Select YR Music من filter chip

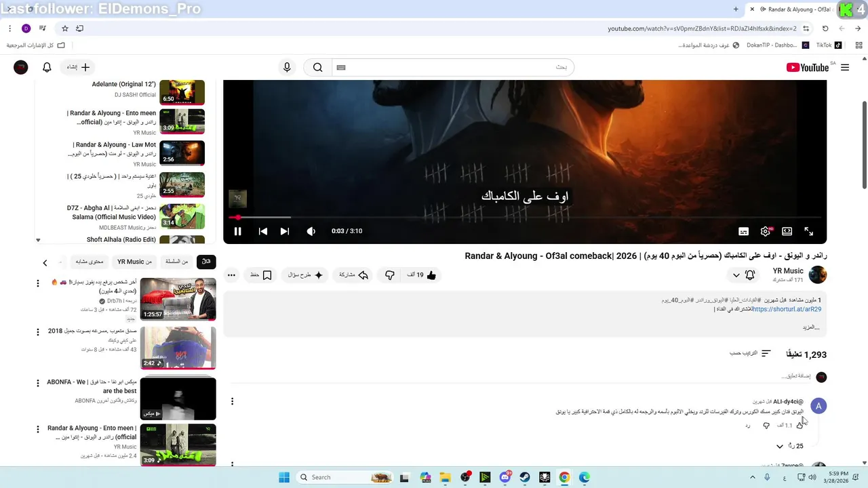tap(134, 262)
